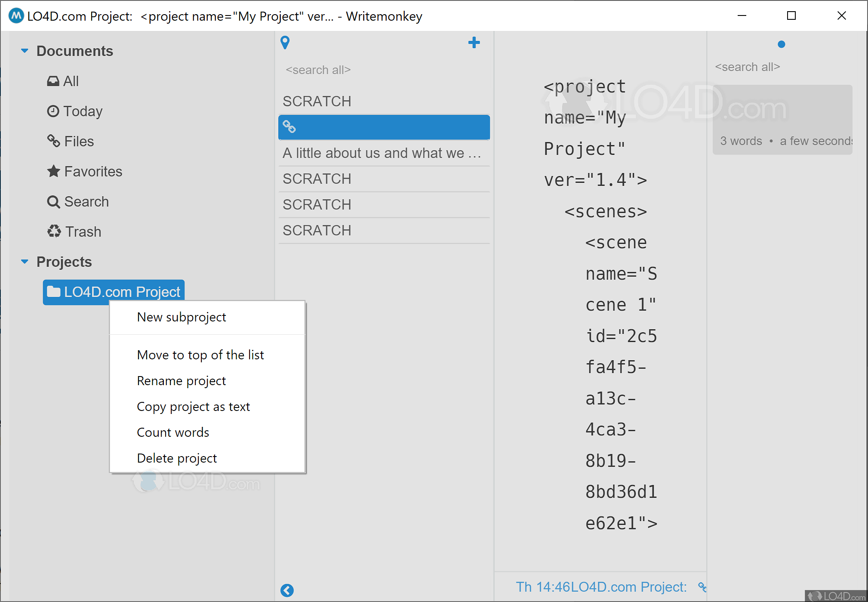
Task: Collapse the Projects section
Action: [25, 262]
